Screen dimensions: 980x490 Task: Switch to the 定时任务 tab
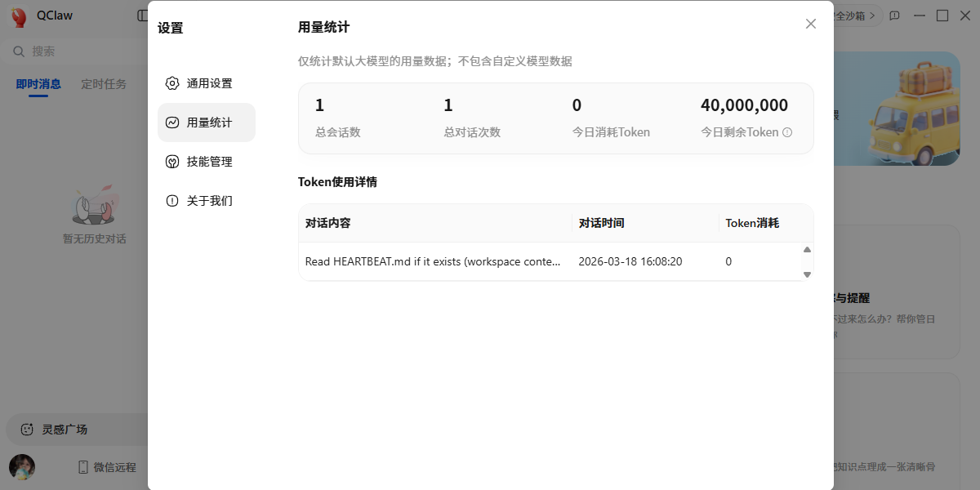(x=104, y=84)
